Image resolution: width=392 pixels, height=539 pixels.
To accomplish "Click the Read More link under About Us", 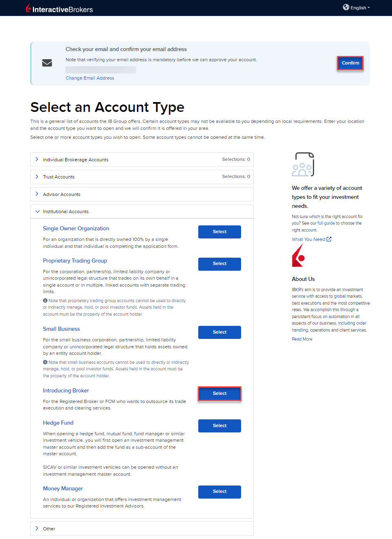I will [302, 339].
